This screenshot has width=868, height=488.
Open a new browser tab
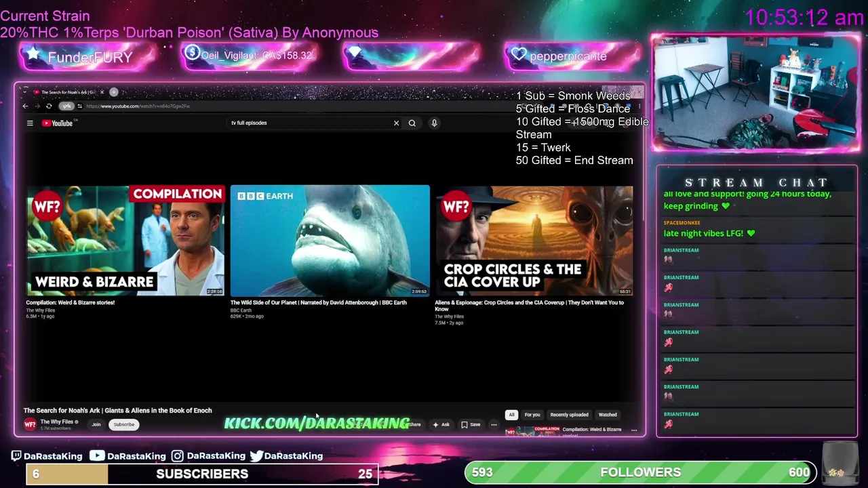pos(114,91)
